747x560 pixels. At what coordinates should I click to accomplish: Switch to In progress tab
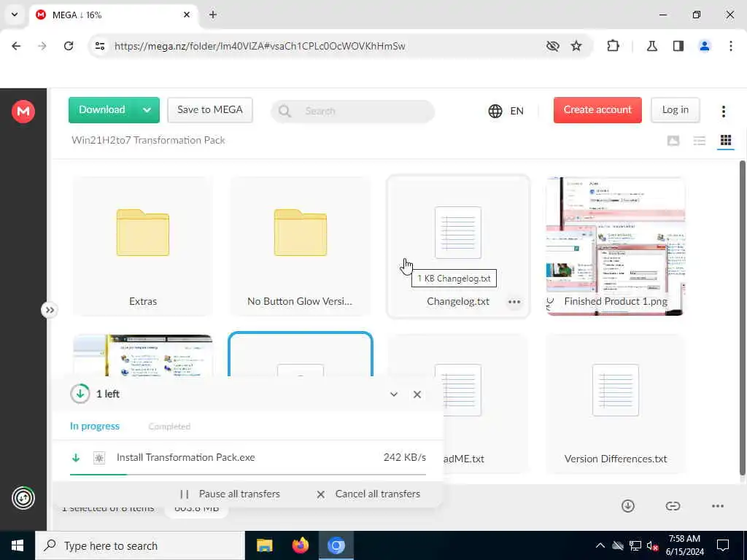pos(95,426)
